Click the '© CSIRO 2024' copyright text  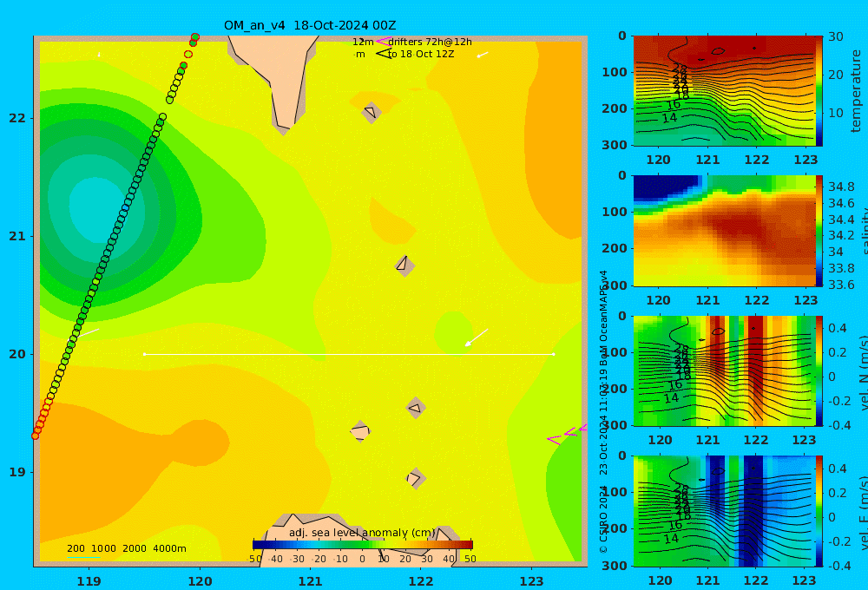[603, 518]
